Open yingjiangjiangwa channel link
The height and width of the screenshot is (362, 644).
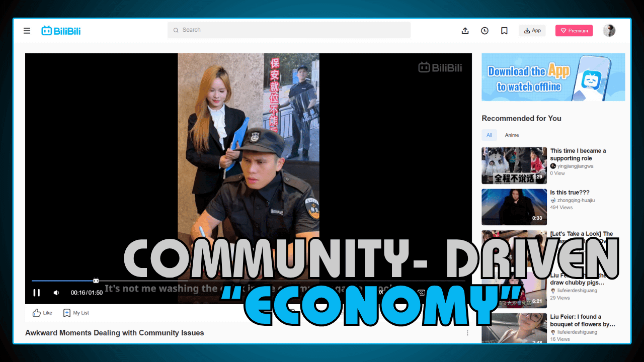point(575,166)
